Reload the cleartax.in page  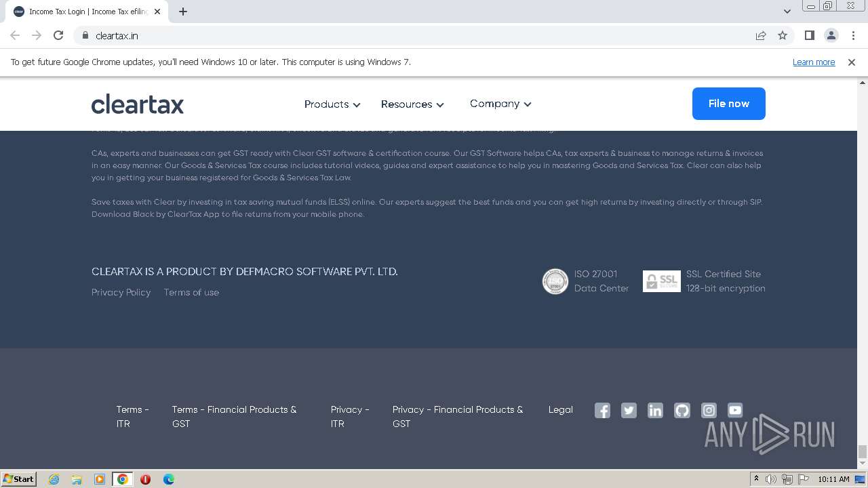[x=58, y=35]
